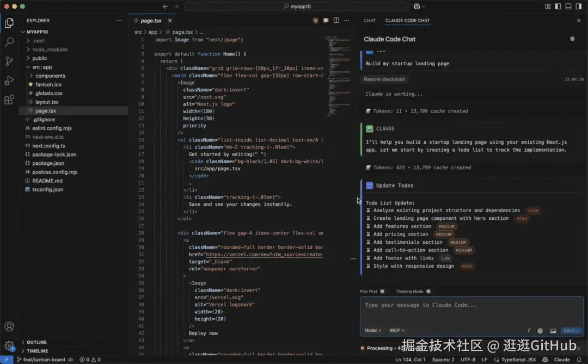Click the remote window icon in status bar
The width and height of the screenshot is (588, 364).
[7, 360]
